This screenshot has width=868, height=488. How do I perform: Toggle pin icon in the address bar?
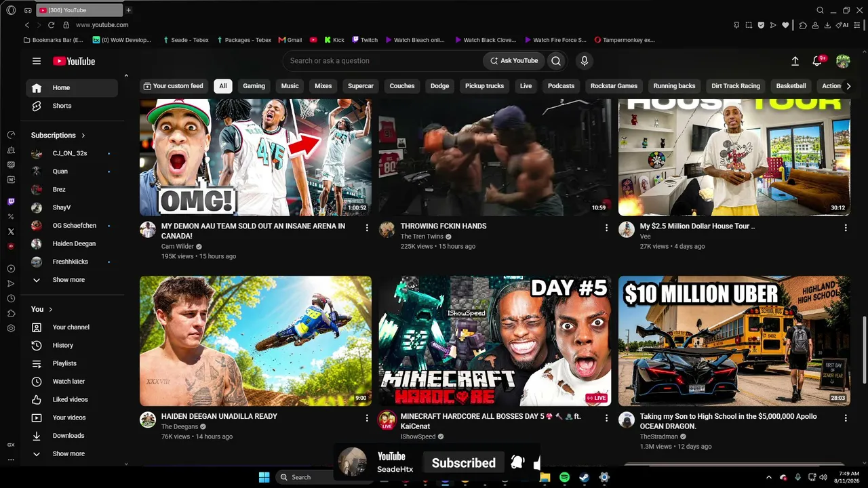[736, 25]
